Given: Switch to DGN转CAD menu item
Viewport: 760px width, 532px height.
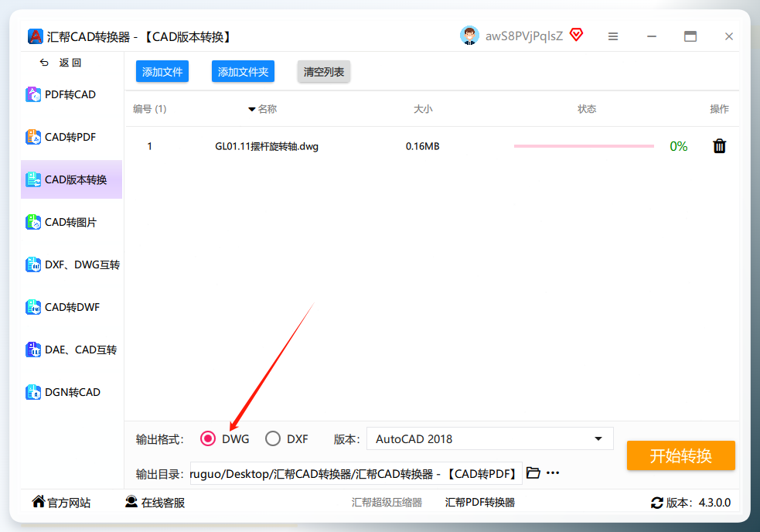Looking at the screenshot, I should [x=71, y=392].
